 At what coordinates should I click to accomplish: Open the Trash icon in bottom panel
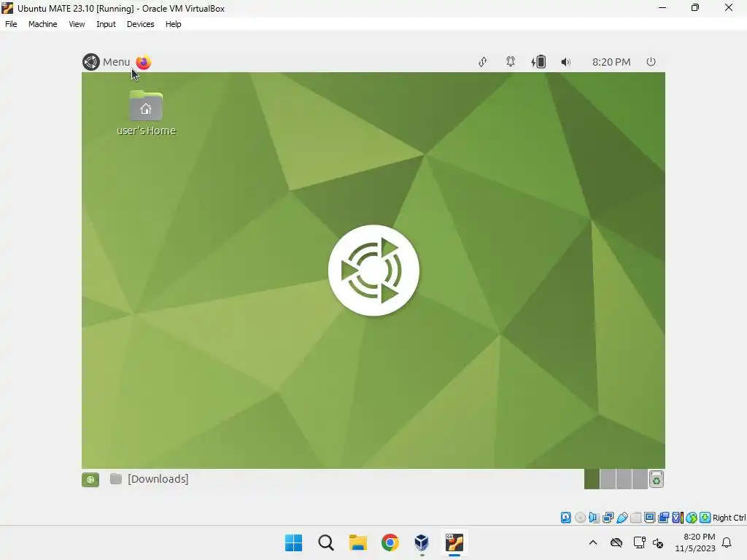click(657, 480)
